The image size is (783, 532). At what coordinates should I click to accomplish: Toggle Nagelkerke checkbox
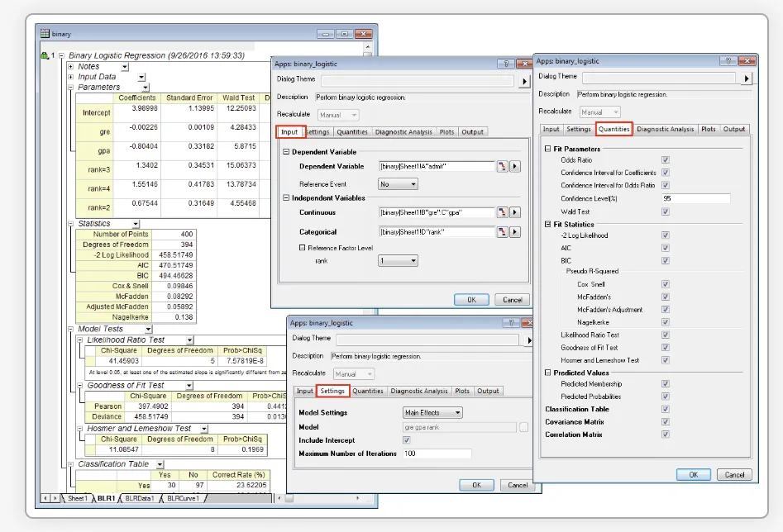[x=665, y=322]
